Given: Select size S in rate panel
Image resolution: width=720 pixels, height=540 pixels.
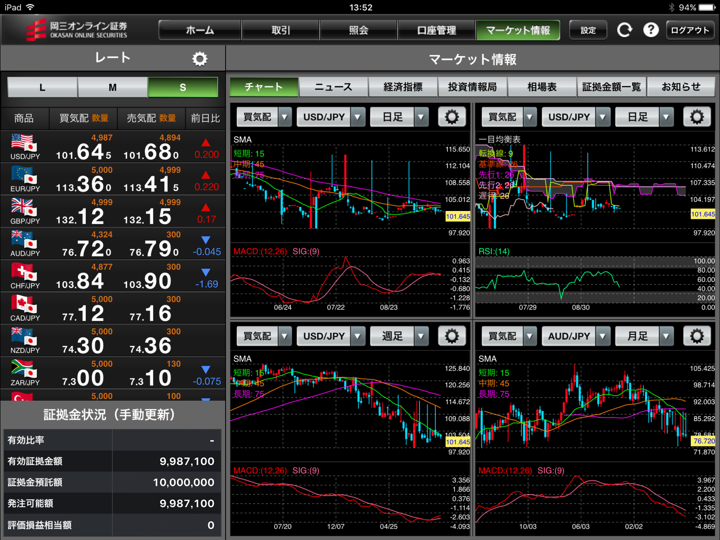Looking at the screenshot, I should pyautogui.click(x=182, y=88).
